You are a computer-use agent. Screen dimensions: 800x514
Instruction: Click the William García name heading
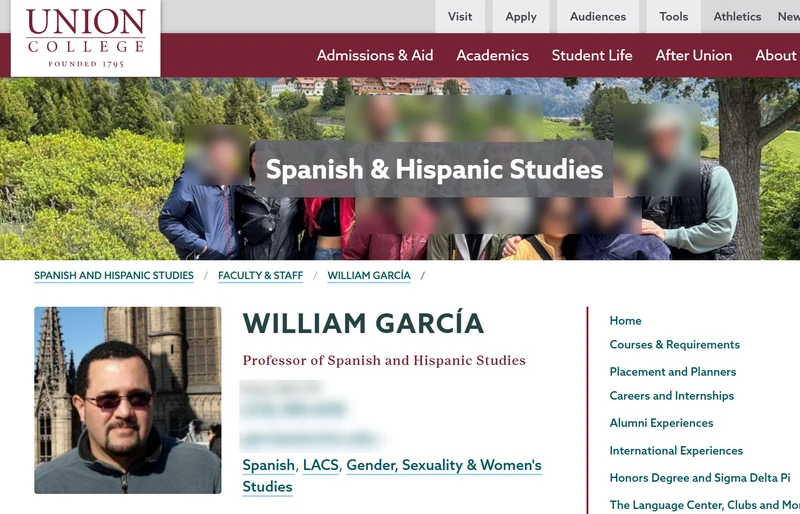click(363, 324)
